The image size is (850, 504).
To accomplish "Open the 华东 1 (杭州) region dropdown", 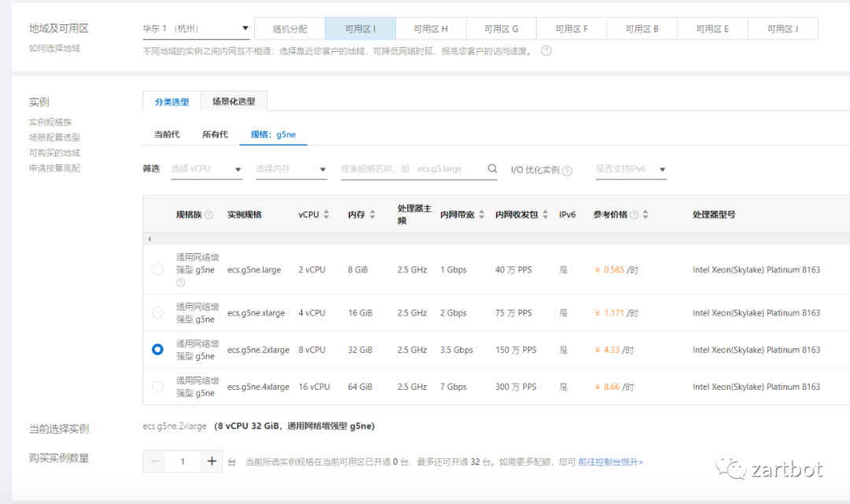I will 196,28.
